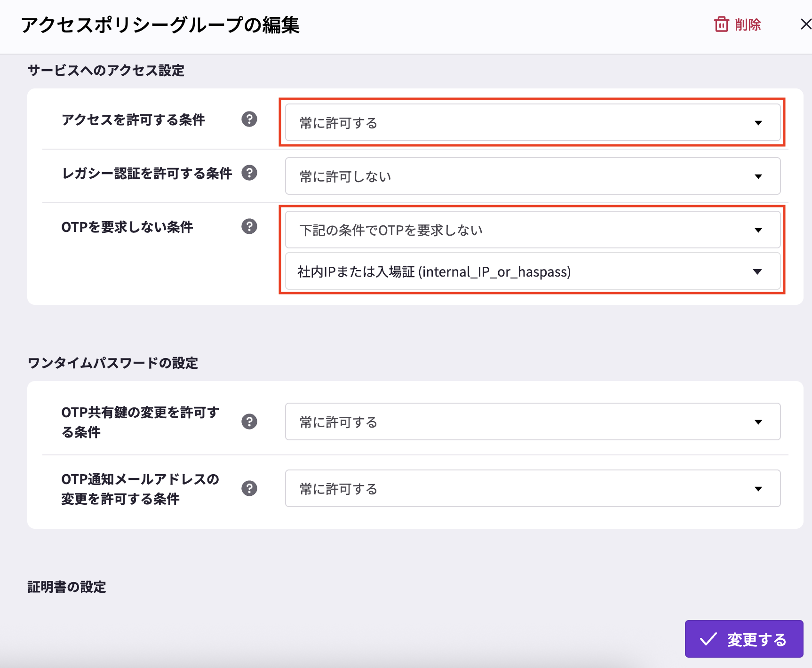This screenshot has height=668, width=812.
Task: Close the access policy group dialog
Action: point(806,24)
